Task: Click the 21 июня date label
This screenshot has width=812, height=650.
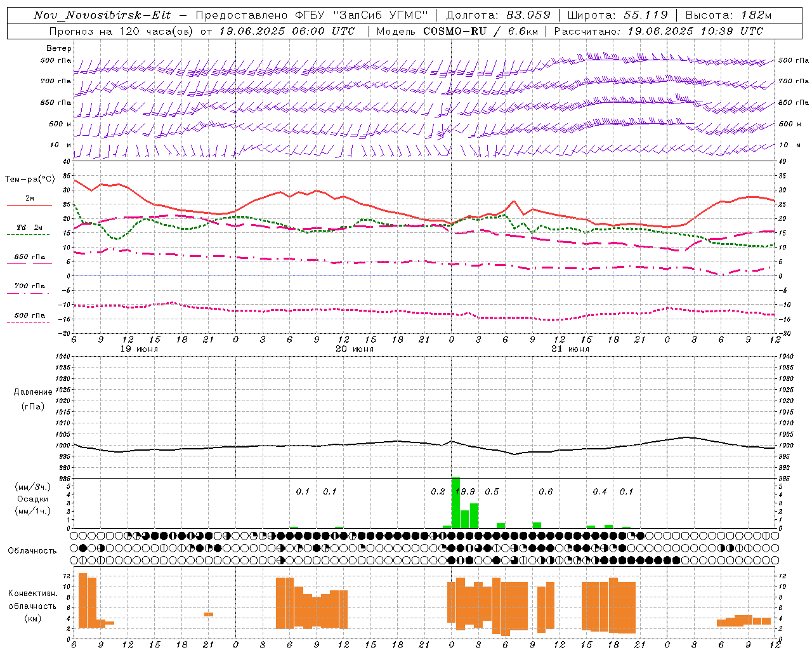Action: tap(570, 349)
